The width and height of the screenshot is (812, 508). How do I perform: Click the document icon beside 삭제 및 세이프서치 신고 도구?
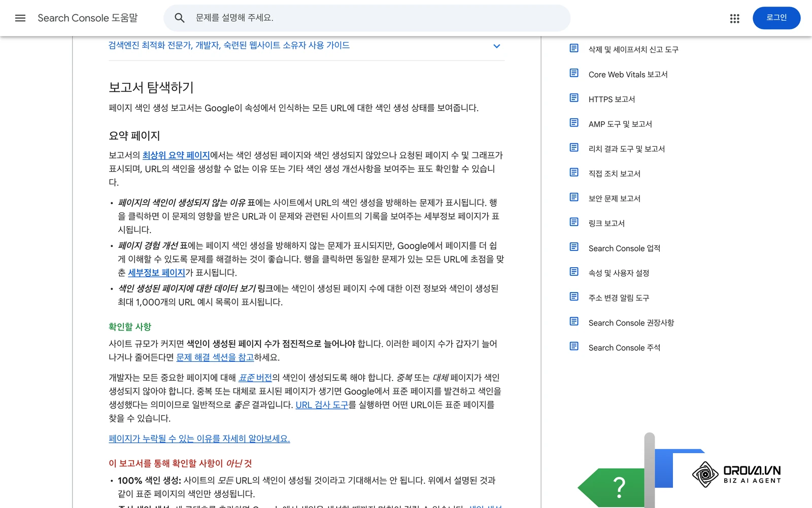coord(574,48)
